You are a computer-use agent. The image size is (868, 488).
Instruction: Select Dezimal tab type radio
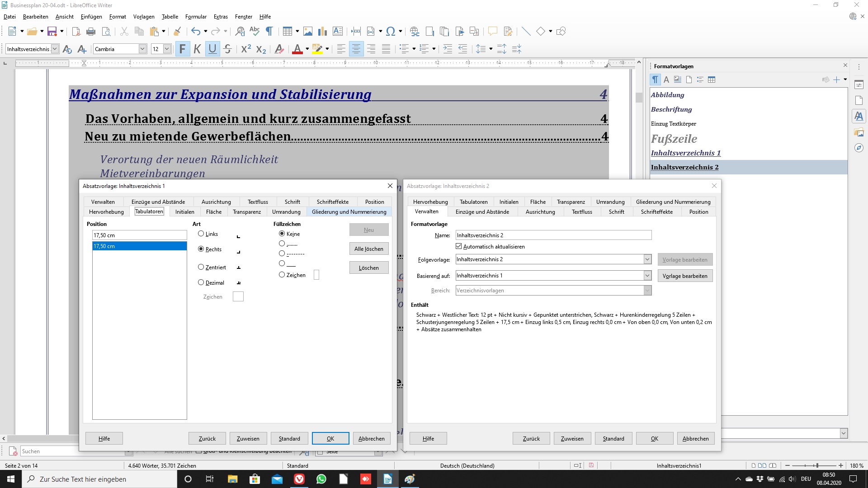[201, 282]
